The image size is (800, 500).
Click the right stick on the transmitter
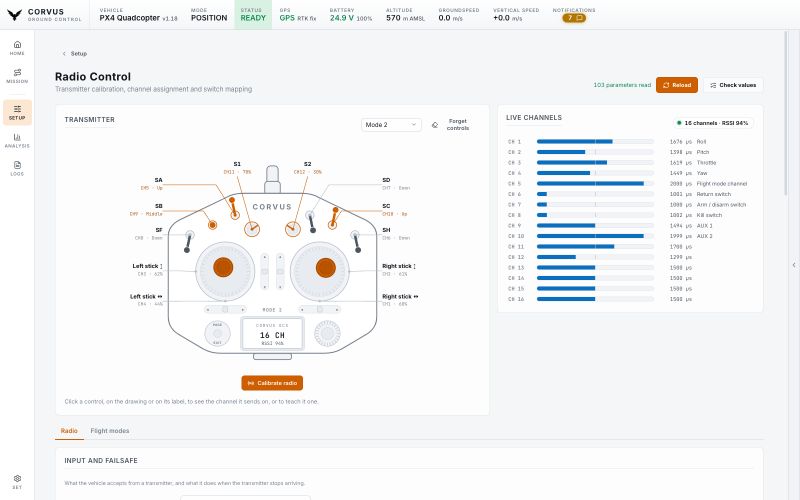pos(320,271)
